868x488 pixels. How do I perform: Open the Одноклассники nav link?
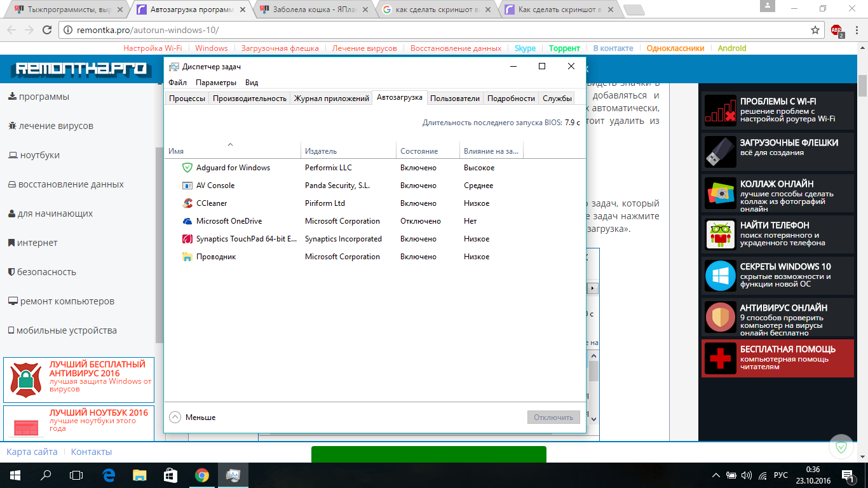pyautogui.click(x=675, y=48)
